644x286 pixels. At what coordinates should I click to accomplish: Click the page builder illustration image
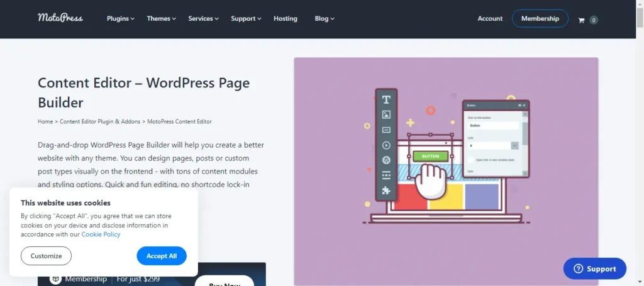[x=446, y=171]
